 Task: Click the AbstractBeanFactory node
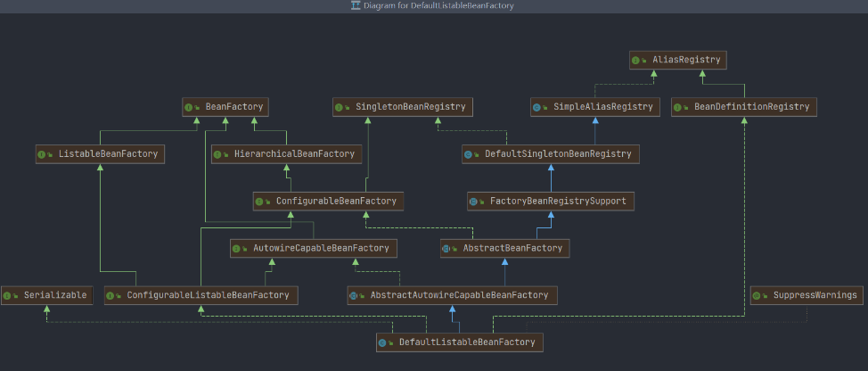pos(505,248)
